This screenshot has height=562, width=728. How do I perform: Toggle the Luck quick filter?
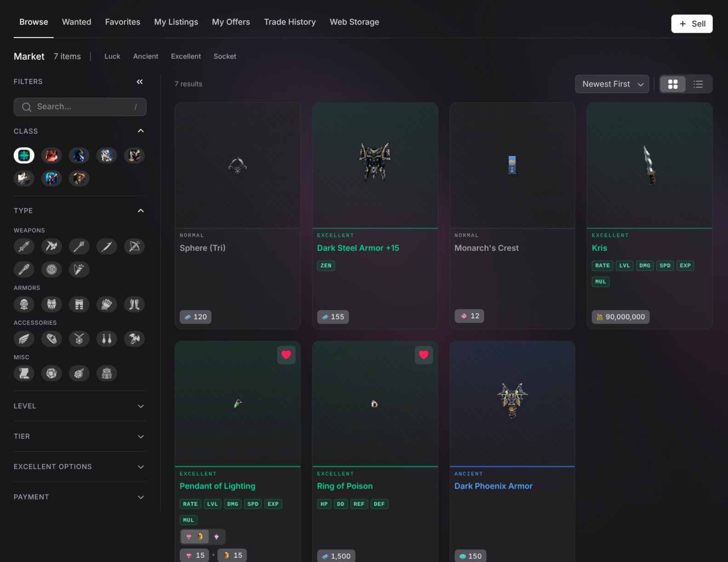tap(112, 56)
